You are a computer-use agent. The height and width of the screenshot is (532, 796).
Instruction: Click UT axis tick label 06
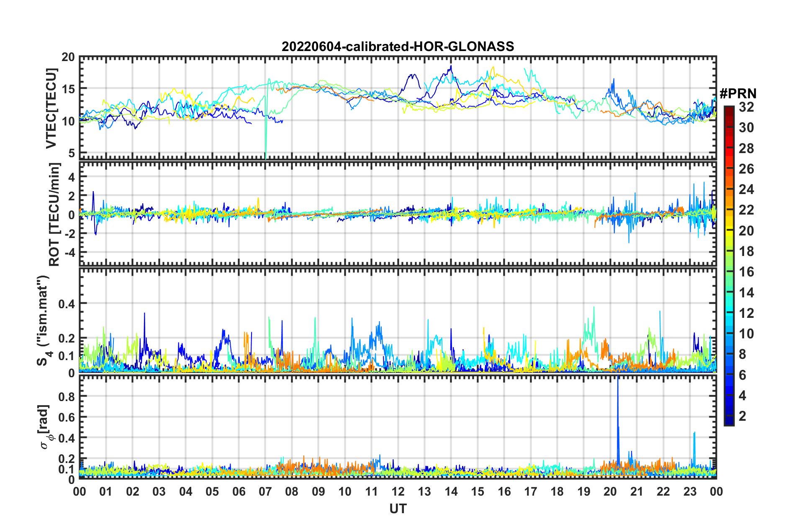[239, 491]
